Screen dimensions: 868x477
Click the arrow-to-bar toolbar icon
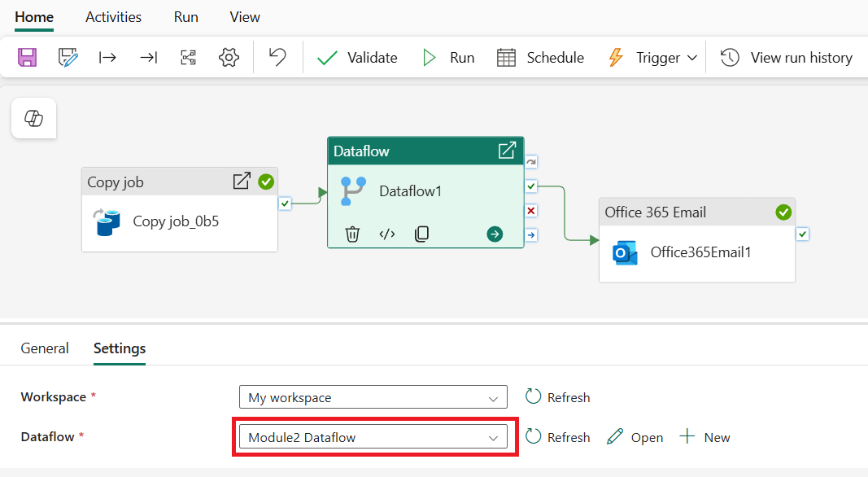tap(148, 58)
